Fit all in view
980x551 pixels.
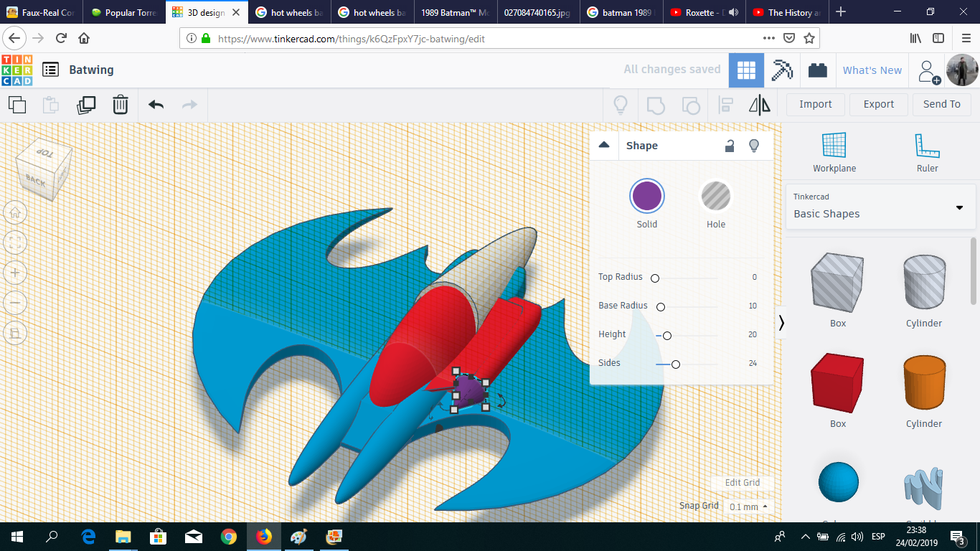(x=15, y=242)
